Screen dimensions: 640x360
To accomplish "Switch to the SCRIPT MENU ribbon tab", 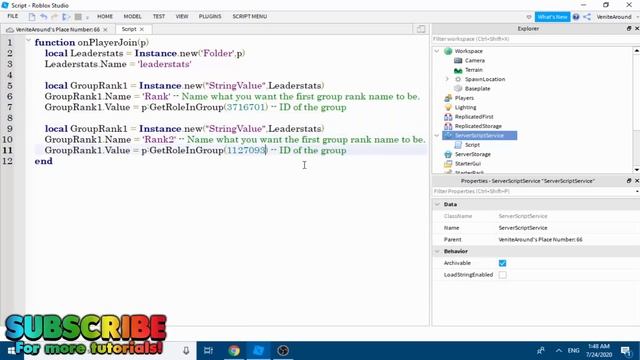I will coord(249,16).
